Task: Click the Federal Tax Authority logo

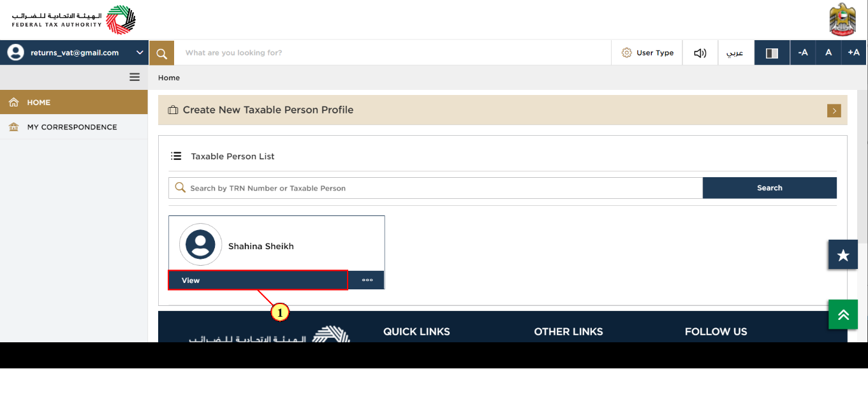Action: 73,20
